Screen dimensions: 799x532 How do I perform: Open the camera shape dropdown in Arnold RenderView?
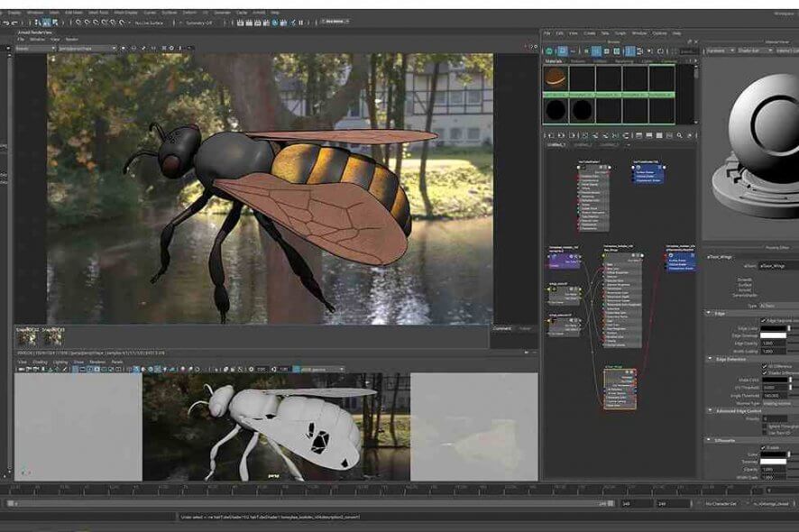tap(87, 49)
